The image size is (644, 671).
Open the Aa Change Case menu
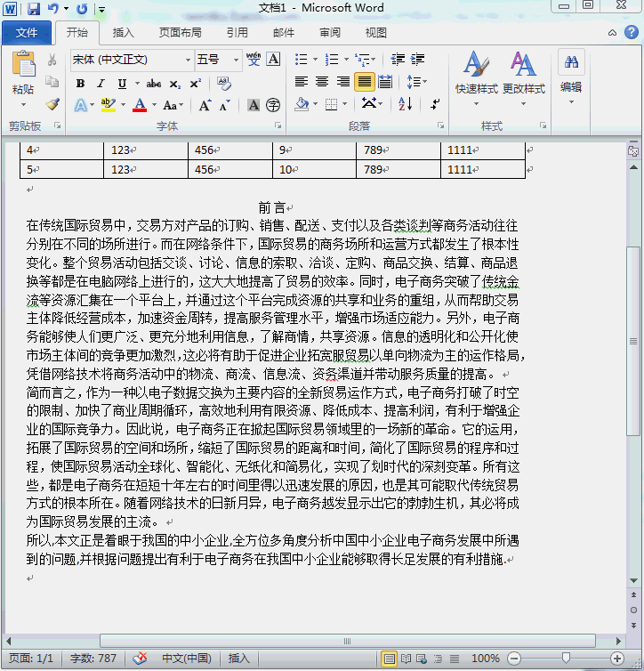pos(173,105)
